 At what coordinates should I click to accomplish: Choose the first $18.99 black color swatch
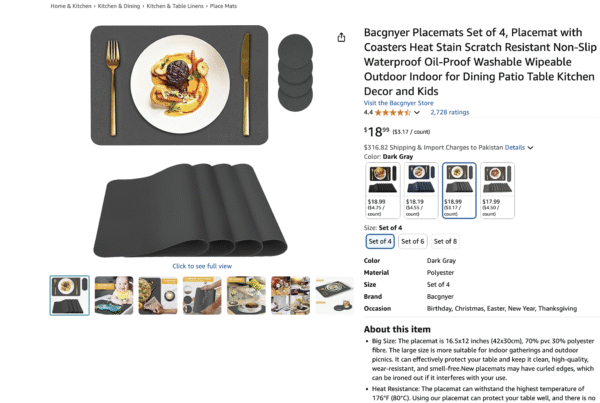[383, 191]
